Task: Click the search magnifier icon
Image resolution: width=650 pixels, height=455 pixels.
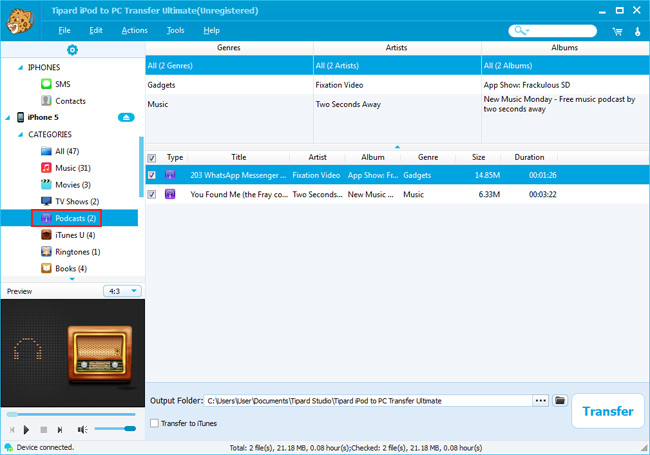Action: coord(519,30)
